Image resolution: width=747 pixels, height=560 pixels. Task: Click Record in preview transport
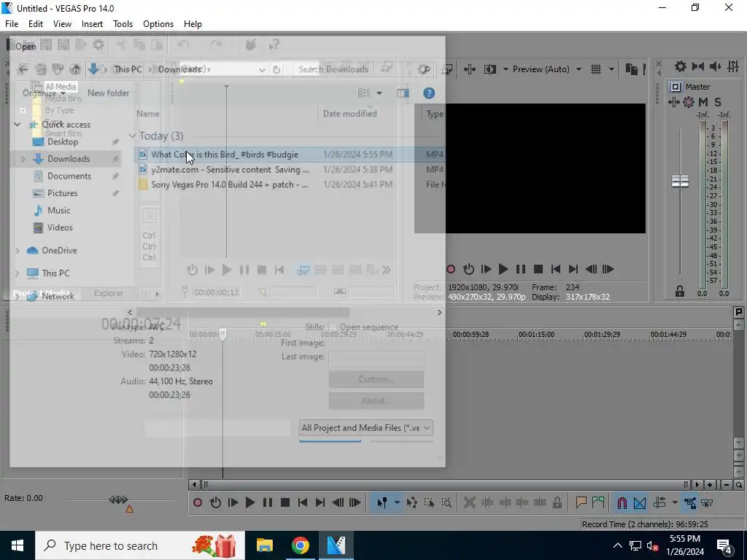coord(451,270)
